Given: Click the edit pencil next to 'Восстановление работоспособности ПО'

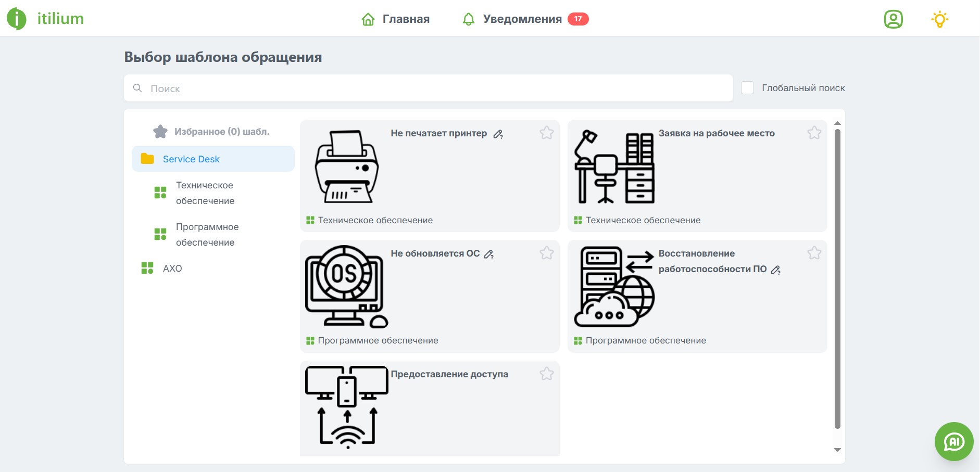Looking at the screenshot, I should 776,271.
